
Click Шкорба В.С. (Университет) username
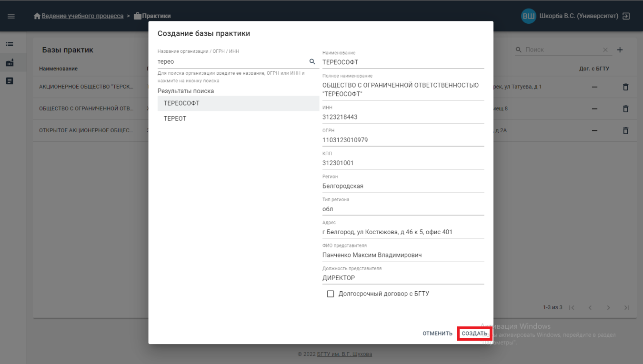coord(579,16)
